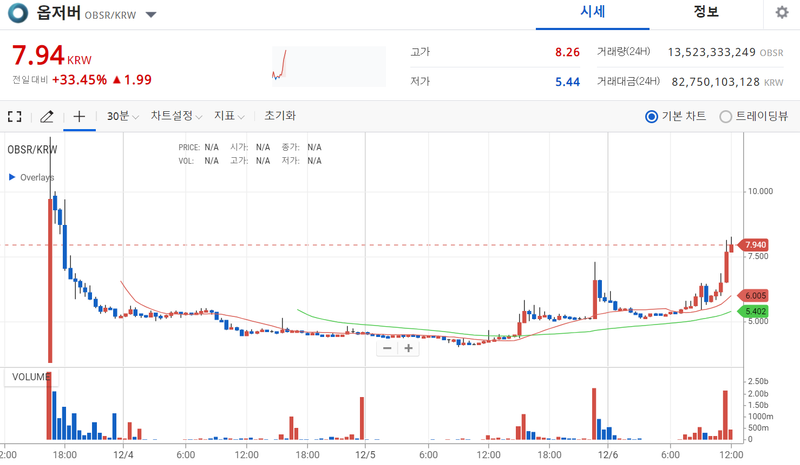Screen dimensions: 800x465
Task: Open the OBSR/KRW market selector dropdown arrow
Action: tap(151, 15)
